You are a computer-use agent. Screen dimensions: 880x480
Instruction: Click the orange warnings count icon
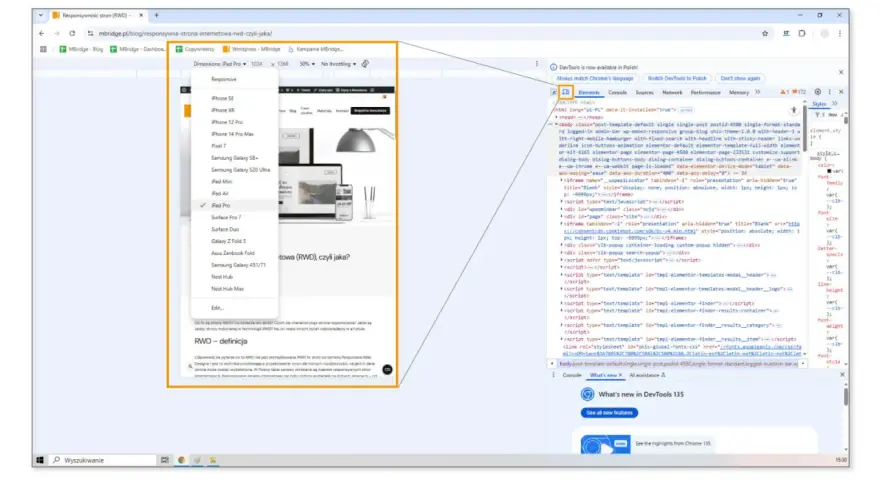tap(784, 92)
